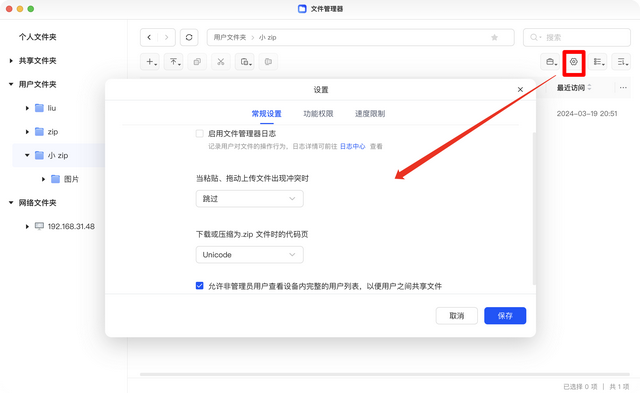640x393 pixels.
Task: Click 小 zip in the breadcrumb path
Action: [x=268, y=38]
